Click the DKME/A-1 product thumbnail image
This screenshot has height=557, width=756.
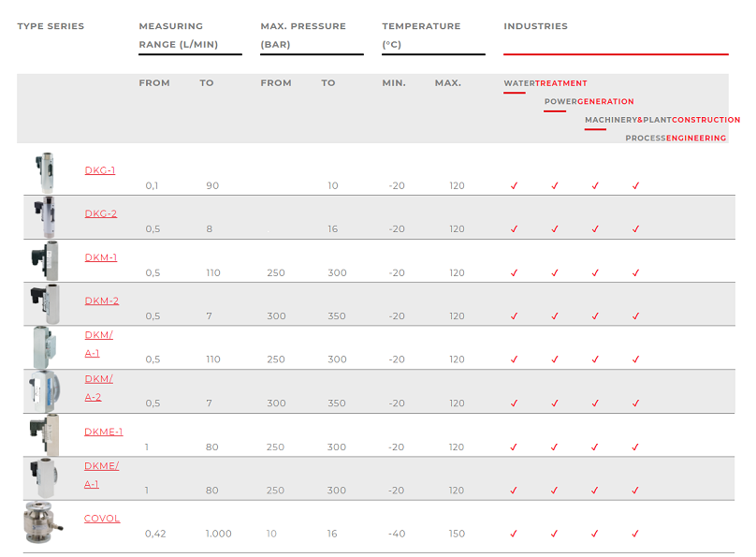[x=44, y=478]
